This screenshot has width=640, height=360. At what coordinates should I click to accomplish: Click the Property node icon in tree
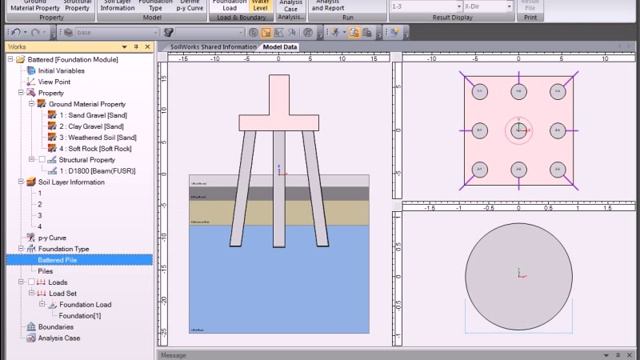(x=31, y=93)
